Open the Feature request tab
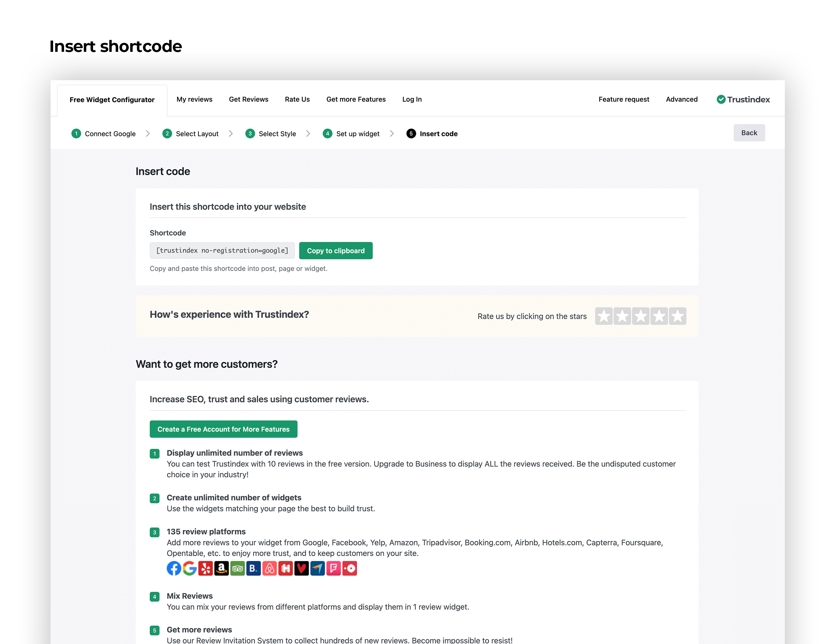Screen dimensions: 837x644 click(624, 99)
